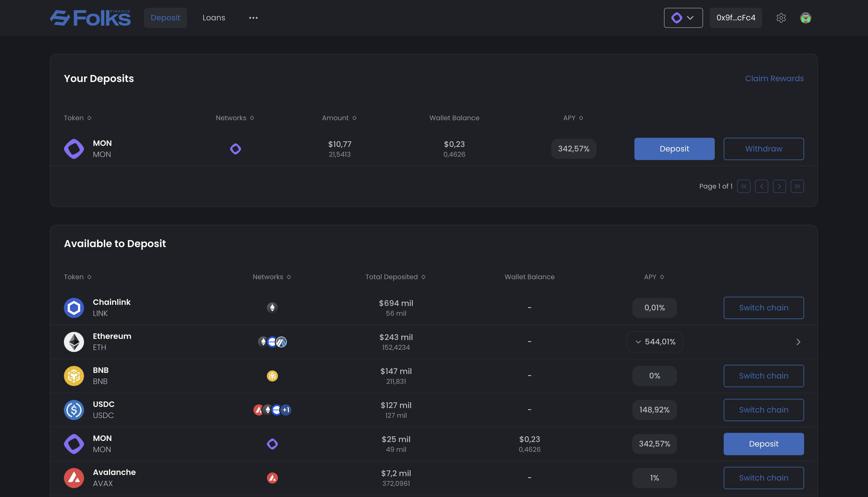Click the Avalanche token icon
Image resolution: width=868 pixels, height=497 pixels.
(74, 478)
